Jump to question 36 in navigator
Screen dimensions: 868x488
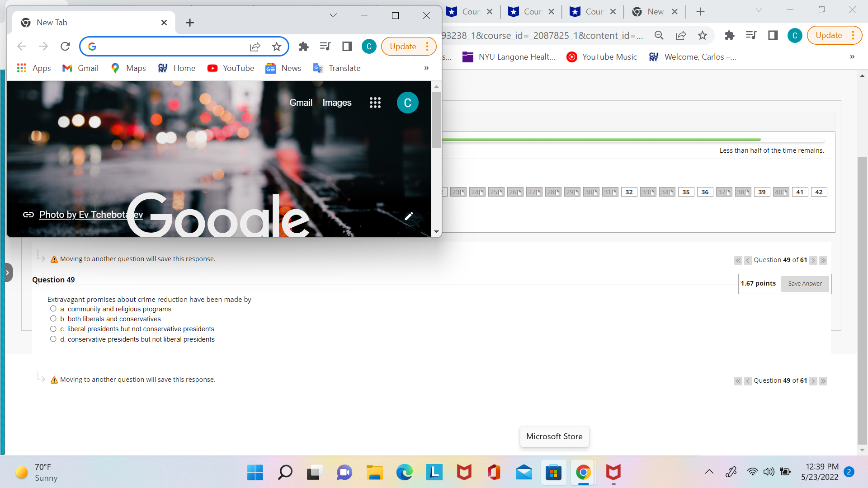[705, 192]
